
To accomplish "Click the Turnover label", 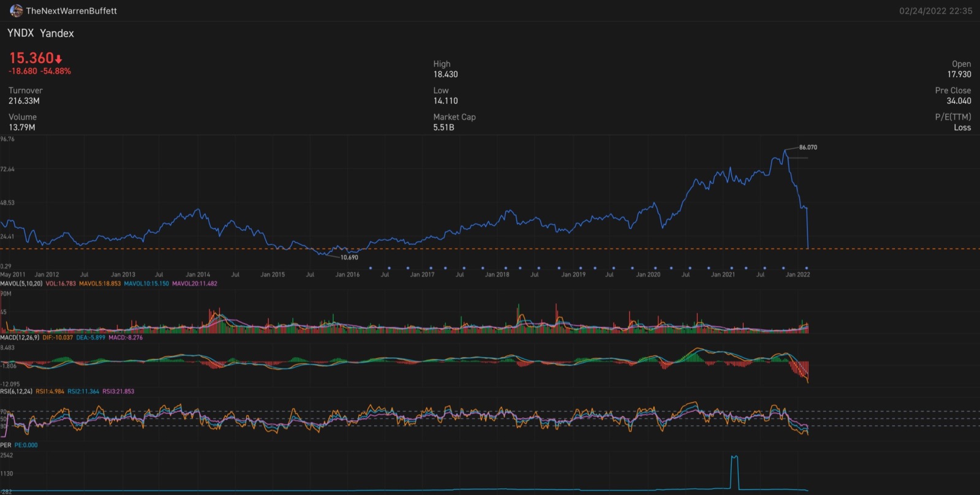I will coord(26,90).
